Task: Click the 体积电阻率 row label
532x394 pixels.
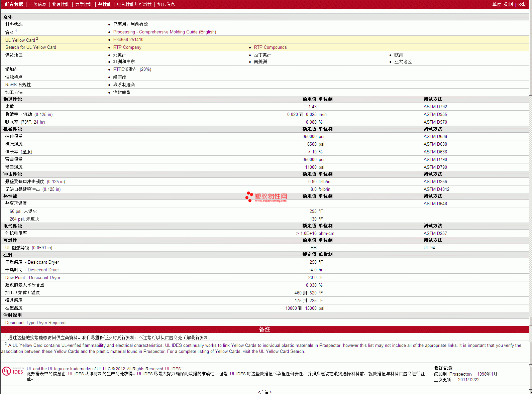Action: click(x=16, y=233)
